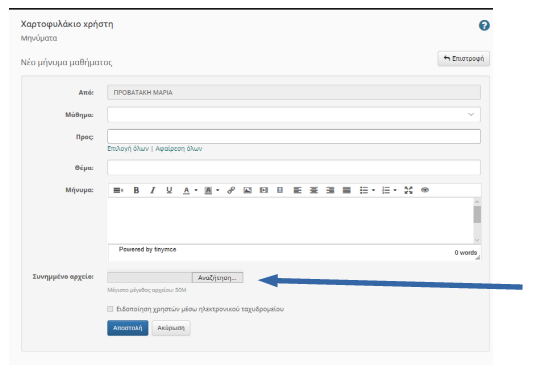Apply italic formatting

pyautogui.click(x=153, y=190)
